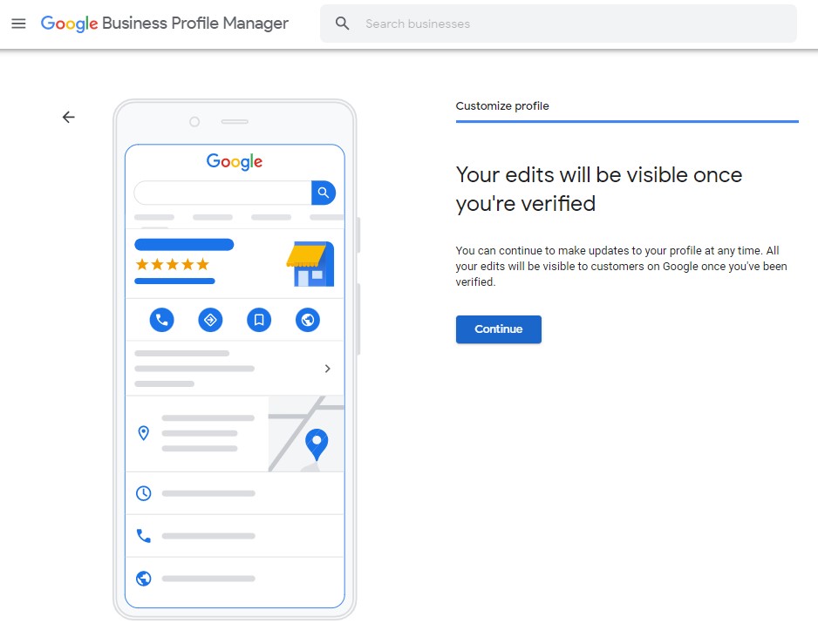
Task: Go back with the left arrow
Action: point(68,117)
